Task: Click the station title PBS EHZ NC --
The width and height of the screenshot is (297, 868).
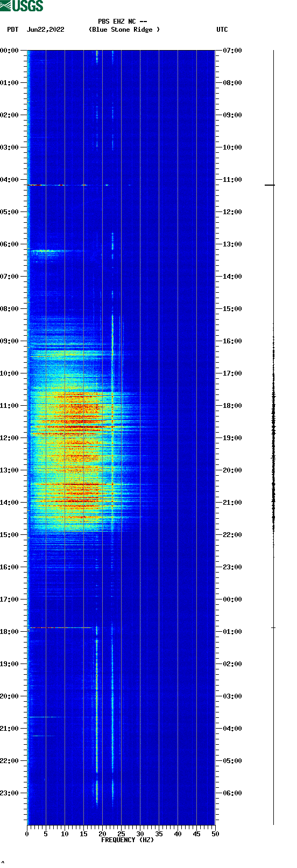Action: point(123,22)
